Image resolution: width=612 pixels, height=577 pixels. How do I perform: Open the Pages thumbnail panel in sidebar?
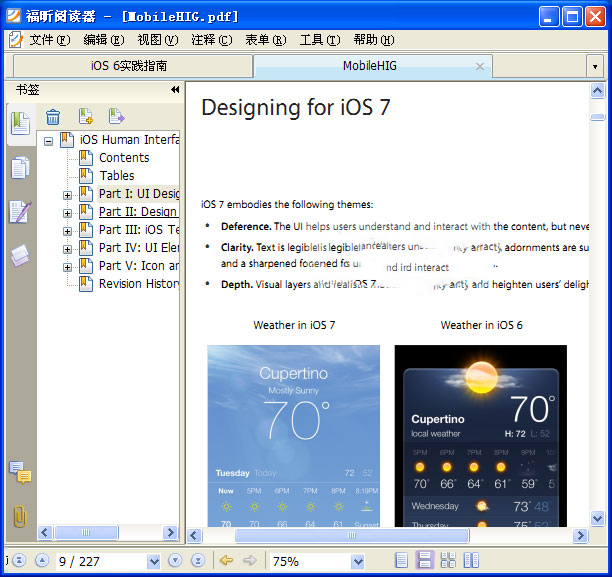(x=19, y=167)
